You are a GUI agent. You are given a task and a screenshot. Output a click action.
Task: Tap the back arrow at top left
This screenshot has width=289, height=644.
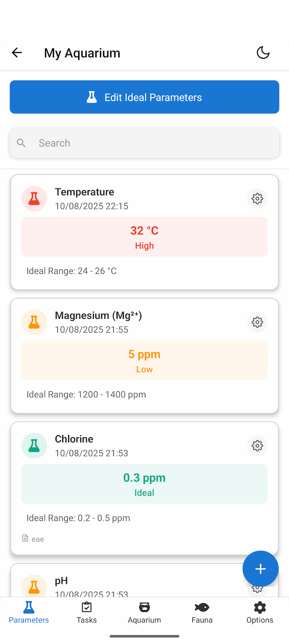[x=17, y=52]
